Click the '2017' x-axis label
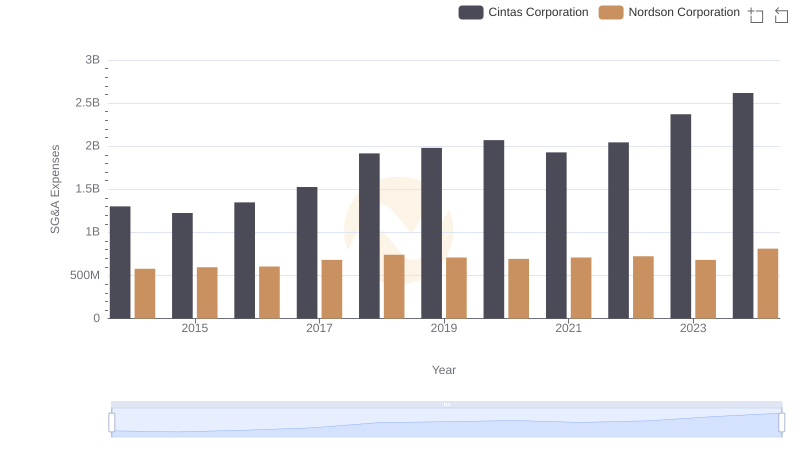This screenshot has height=461, width=800. [x=319, y=328]
